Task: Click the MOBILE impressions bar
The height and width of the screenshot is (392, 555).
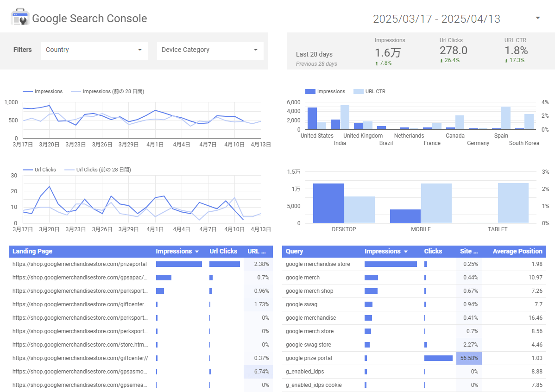Action: tap(405, 216)
